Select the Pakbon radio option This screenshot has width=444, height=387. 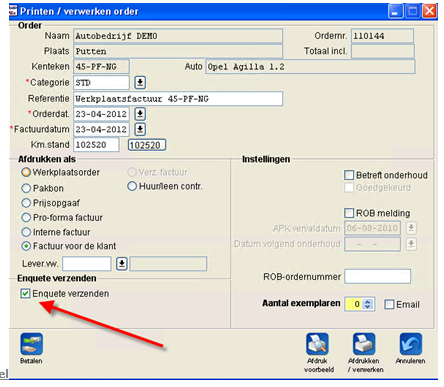(x=26, y=188)
